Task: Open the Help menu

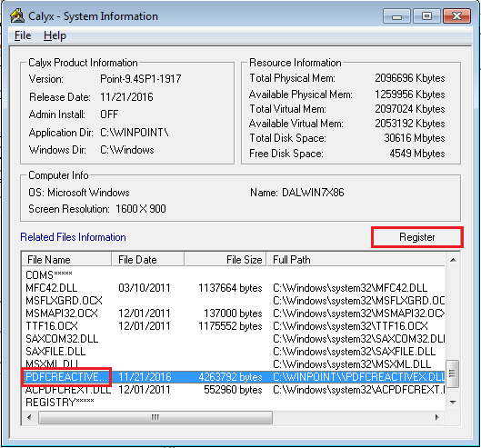Action: [55, 35]
